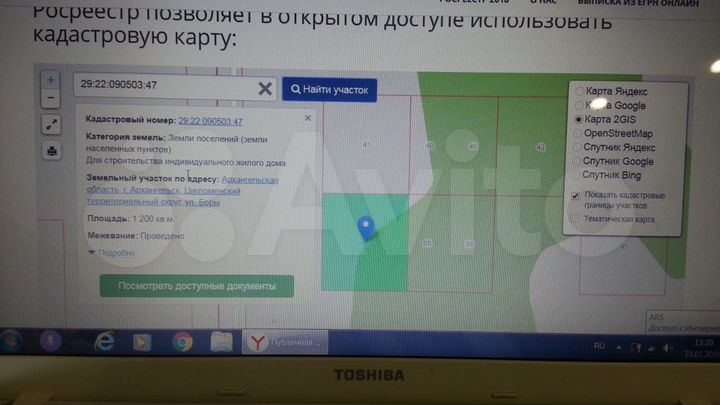
Task: Open Google Chrome from taskbar
Action: click(182, 343)
